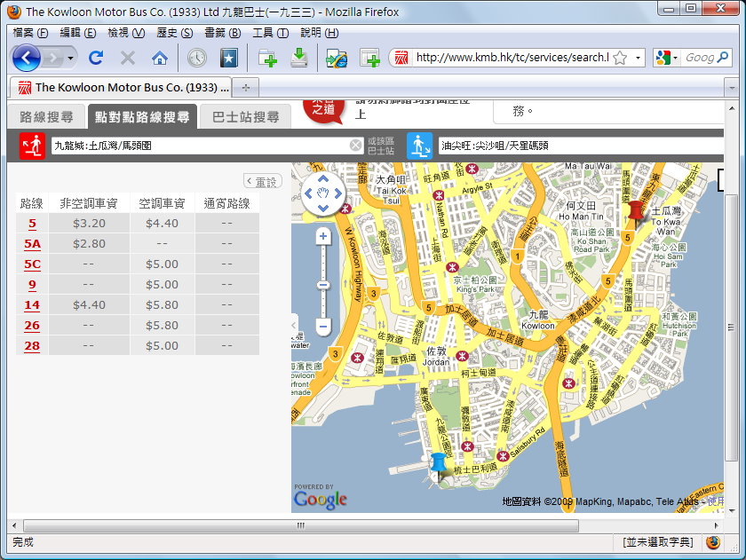Open the search engine selector dropdown

pos(666,58)
